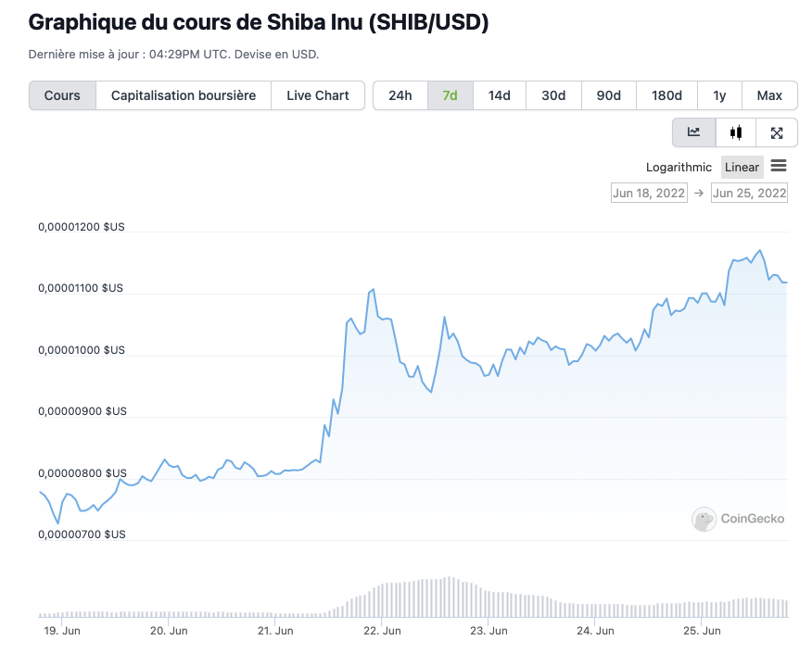Select Linear scale option
The width and height of the screenshot is (812, 653).
[x=742, y=168]
